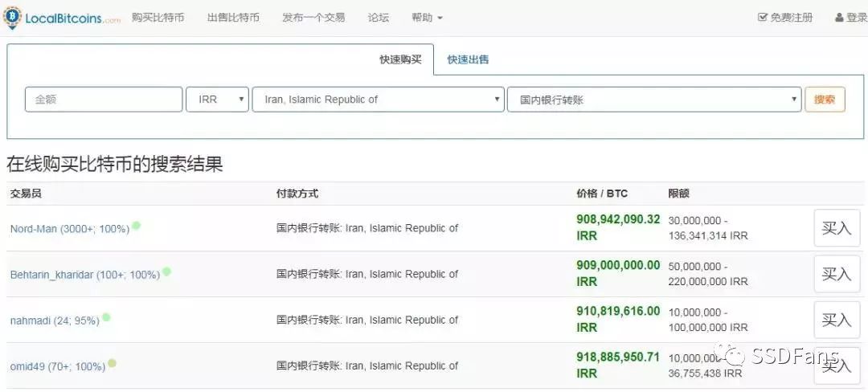This screenshot has height=392, width=868.
Task: Open trader profile Nord-Man (3000+; 100%)
Action: [70, 228]
